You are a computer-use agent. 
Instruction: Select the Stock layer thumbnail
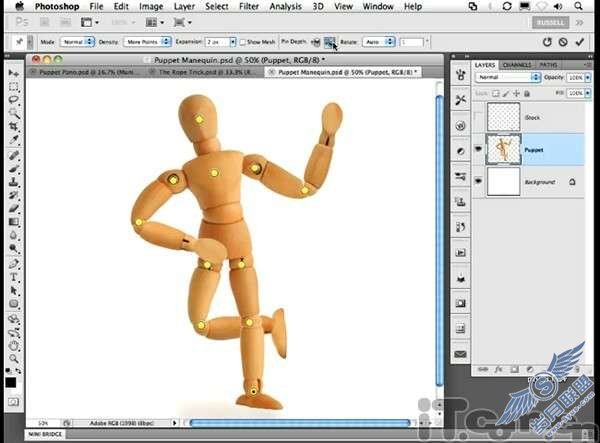[503, 117]
